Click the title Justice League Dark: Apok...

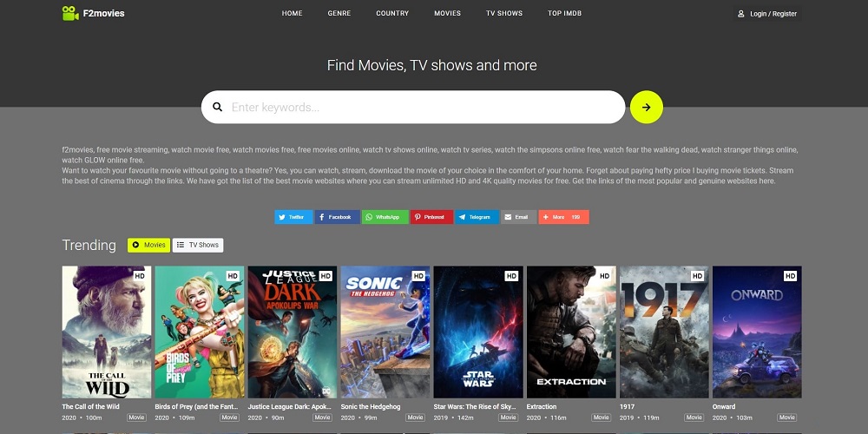(289, 407)
